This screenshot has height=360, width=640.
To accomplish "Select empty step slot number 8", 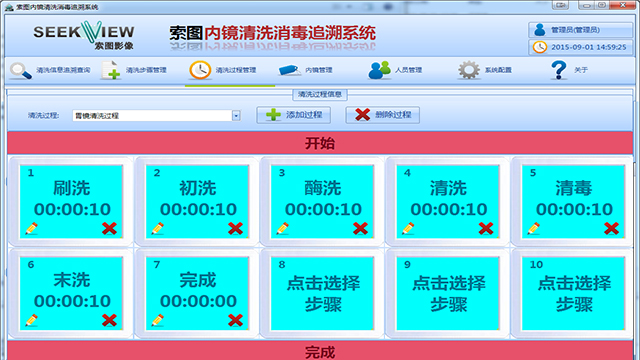I will click(x=322, y=293).
